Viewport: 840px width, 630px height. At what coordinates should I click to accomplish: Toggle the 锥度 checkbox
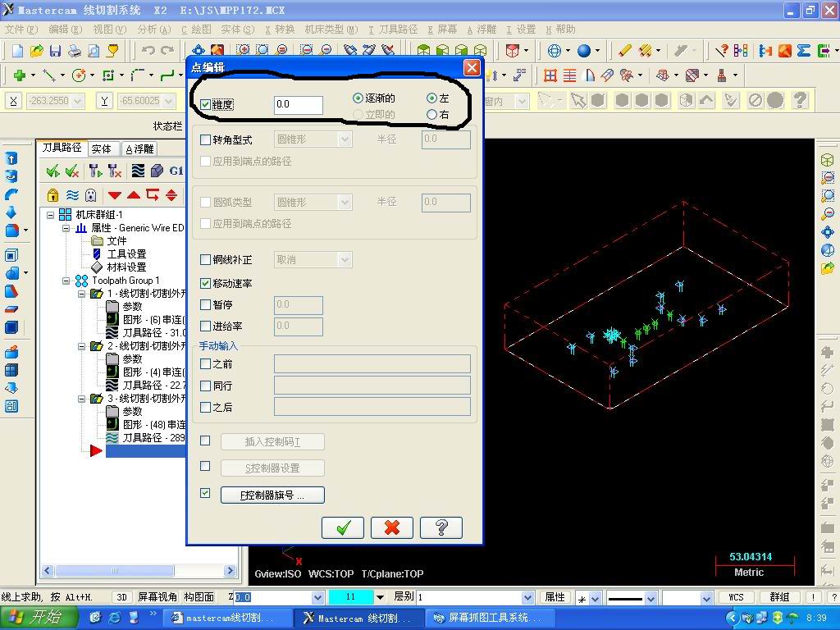pos(205,104)
